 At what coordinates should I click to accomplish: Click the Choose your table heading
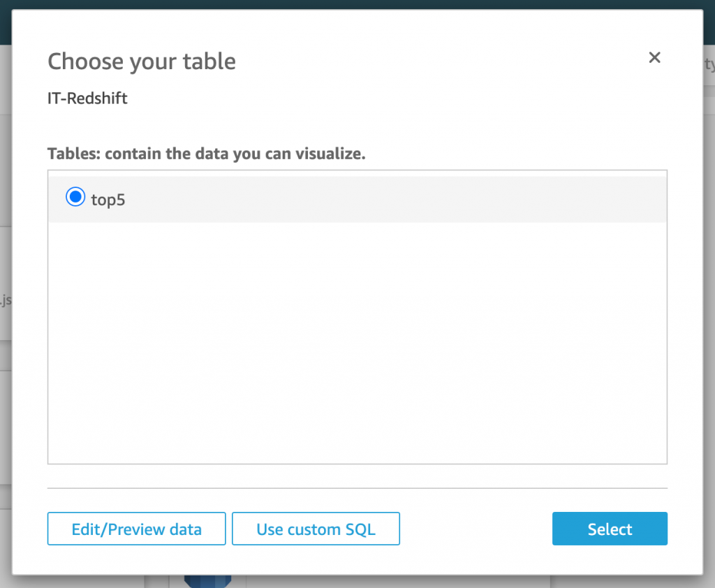[x=142, y=61]
